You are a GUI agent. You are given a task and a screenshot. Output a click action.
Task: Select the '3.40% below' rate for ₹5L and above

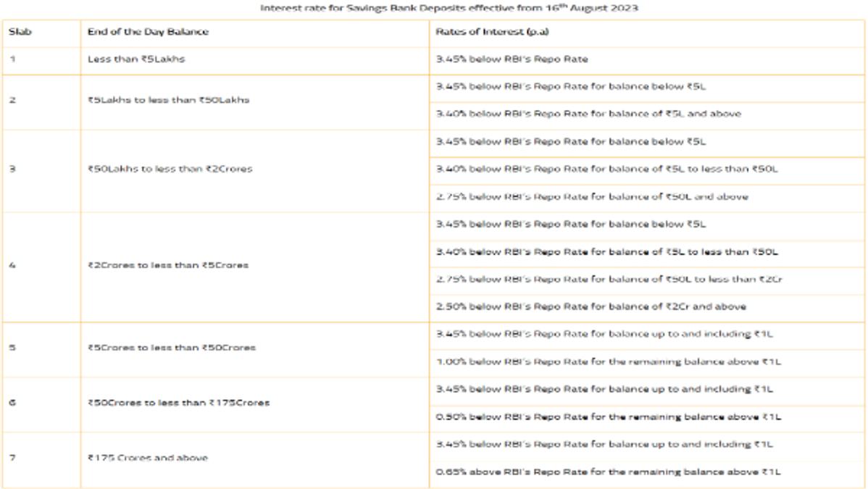pyautogui.click(x=588, y=114)
